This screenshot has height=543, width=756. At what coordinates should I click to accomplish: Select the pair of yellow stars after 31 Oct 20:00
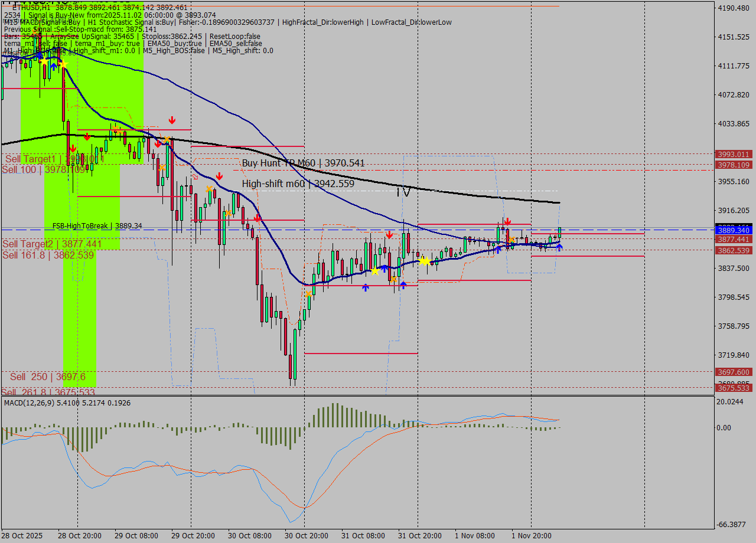pyautogui.click(x=425, y=261)
